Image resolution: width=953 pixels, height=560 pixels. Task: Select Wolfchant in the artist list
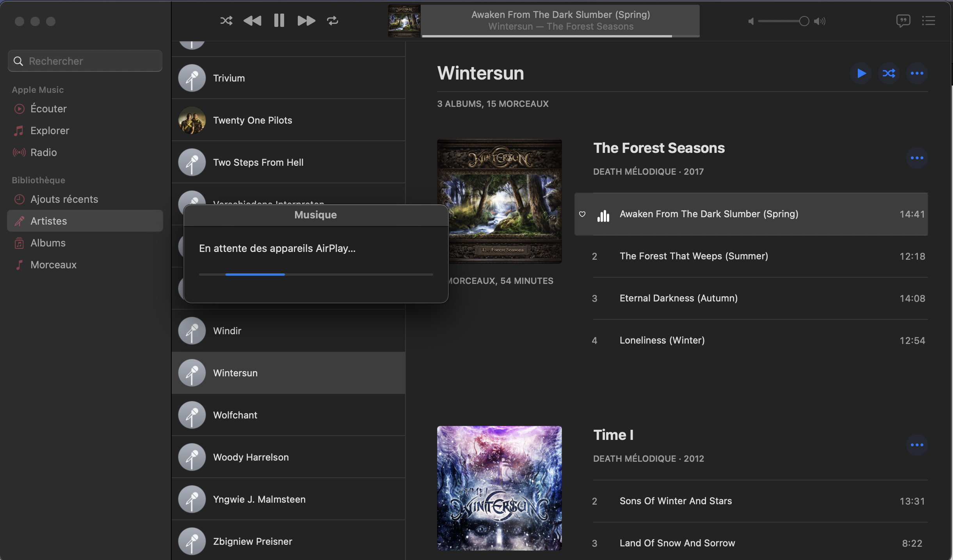click(235, 415)
